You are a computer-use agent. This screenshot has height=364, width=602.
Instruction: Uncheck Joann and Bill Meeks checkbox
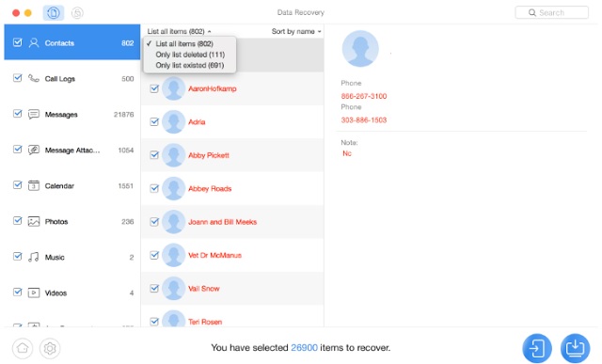(154, 222)
